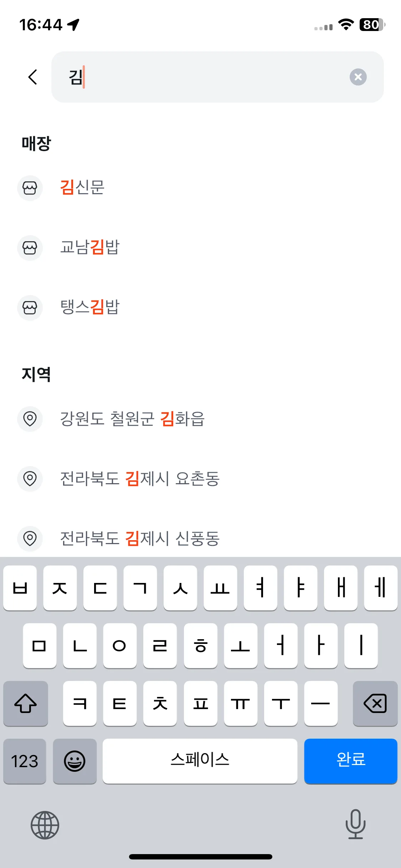401x868 pixels.
Task: Switch keyboard language with the globe icon
Action: pyautogui.click(x=45, y=825)
